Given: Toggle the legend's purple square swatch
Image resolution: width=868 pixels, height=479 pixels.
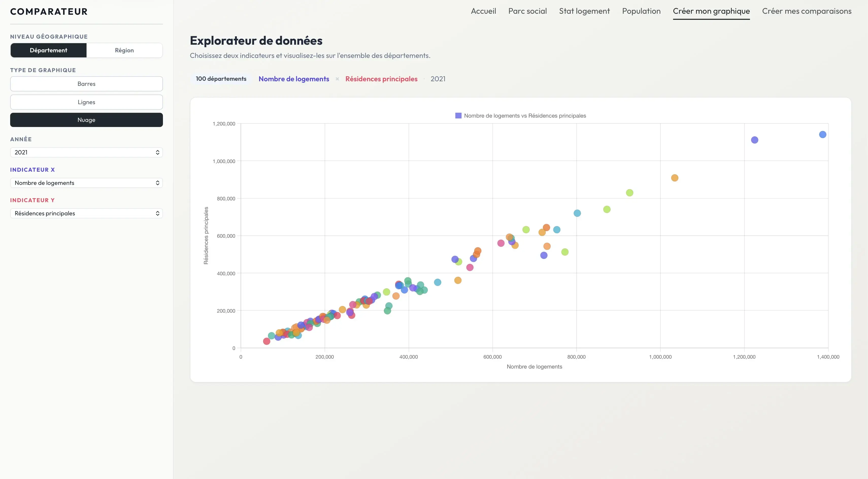Looking at the screenshot, I should tap(458, 116).
